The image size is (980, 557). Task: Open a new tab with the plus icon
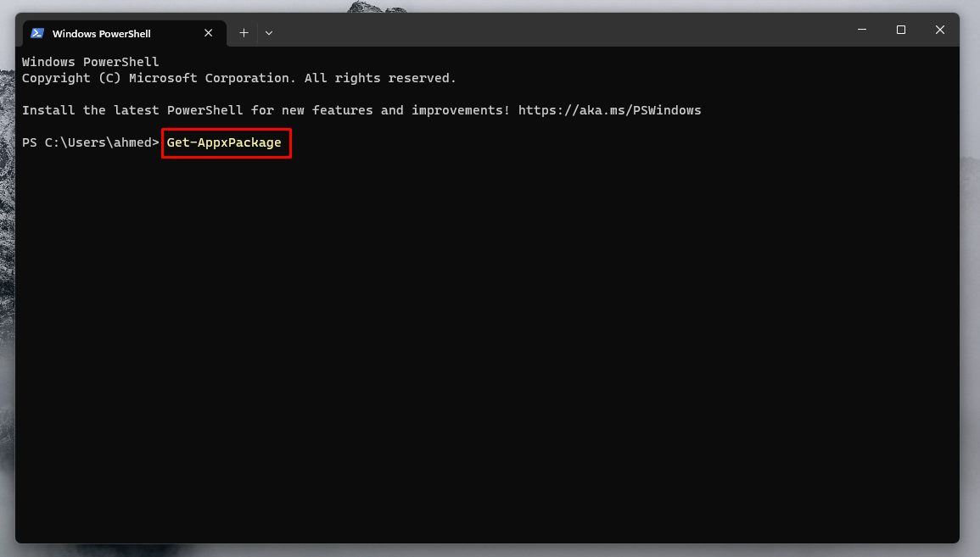coord(244,32)
